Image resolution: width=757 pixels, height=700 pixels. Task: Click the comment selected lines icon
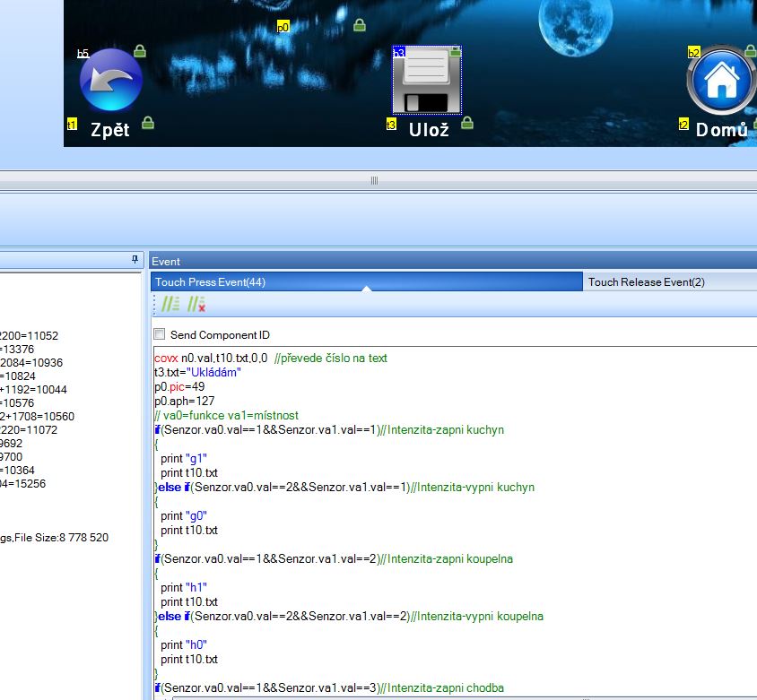(170, 305)
